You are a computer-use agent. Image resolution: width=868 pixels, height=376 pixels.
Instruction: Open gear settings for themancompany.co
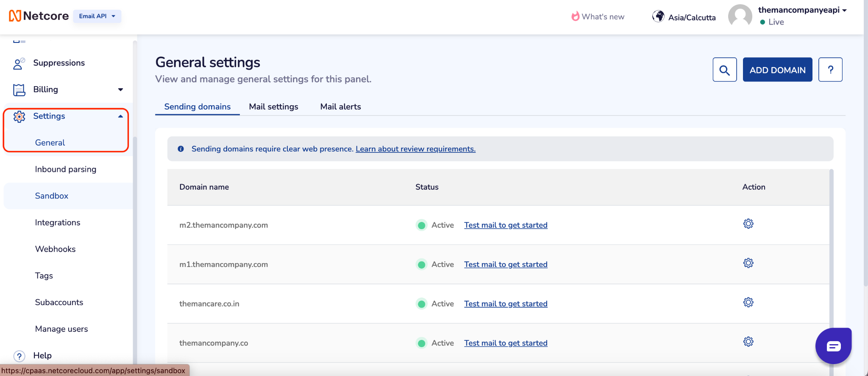[748, 342]
